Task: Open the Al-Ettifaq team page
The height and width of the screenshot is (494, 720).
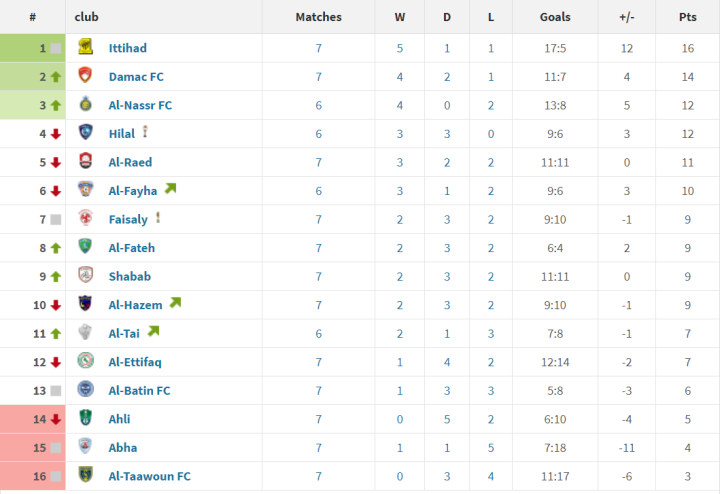Action: coord(135,362)
